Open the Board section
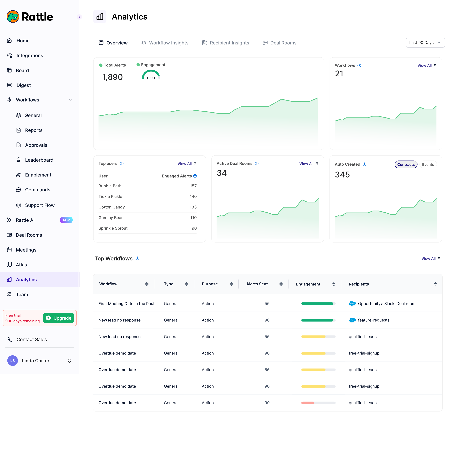 (x=22, y=70)
